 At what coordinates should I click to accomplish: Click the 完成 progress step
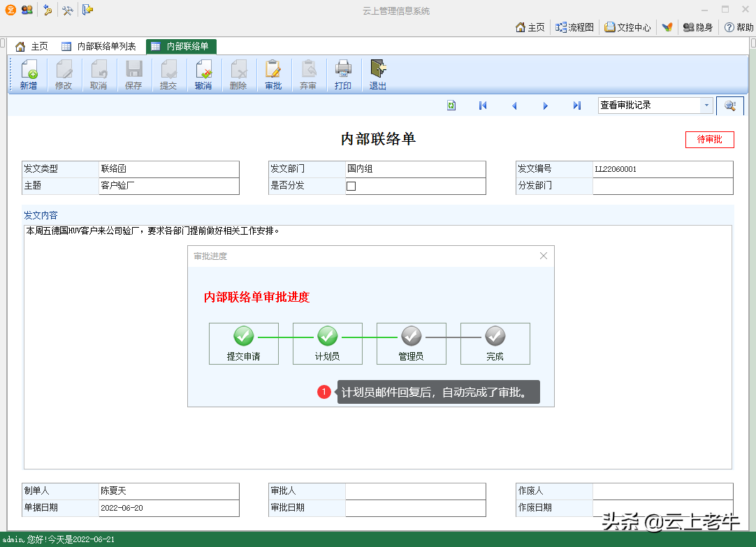coord(495,344)
